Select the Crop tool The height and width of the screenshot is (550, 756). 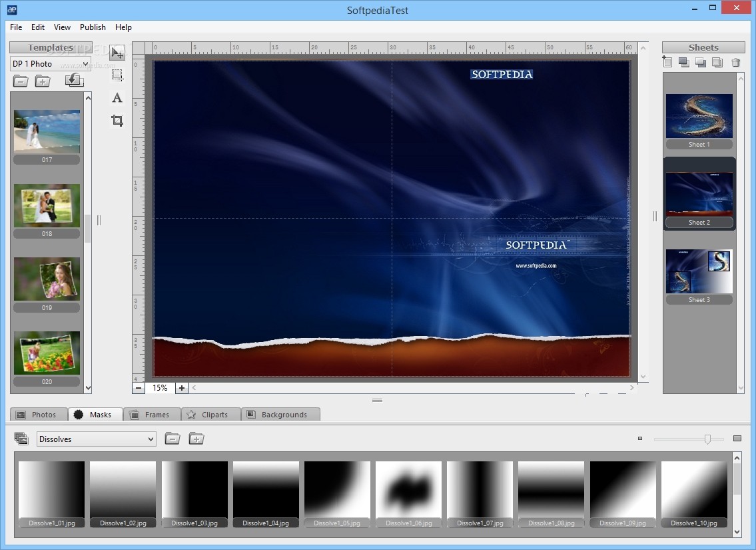click(x=117, y=120)
